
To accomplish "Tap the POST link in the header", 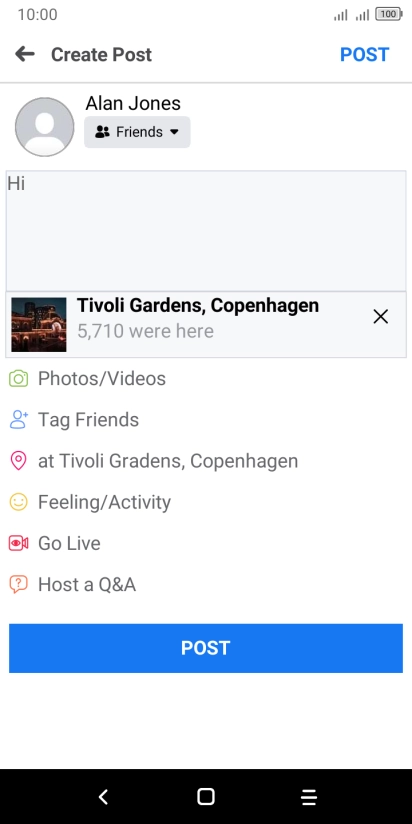I will point(364,55).
